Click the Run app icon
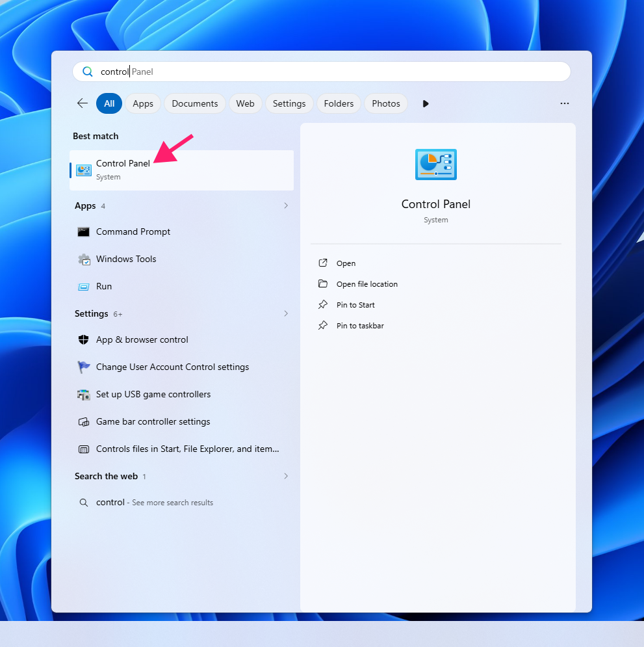644x647 pixels. 84,287
